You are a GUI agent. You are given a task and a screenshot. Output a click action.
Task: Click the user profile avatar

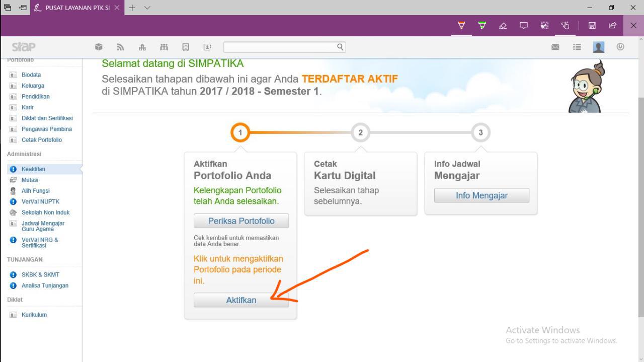[x=599, y=47]
